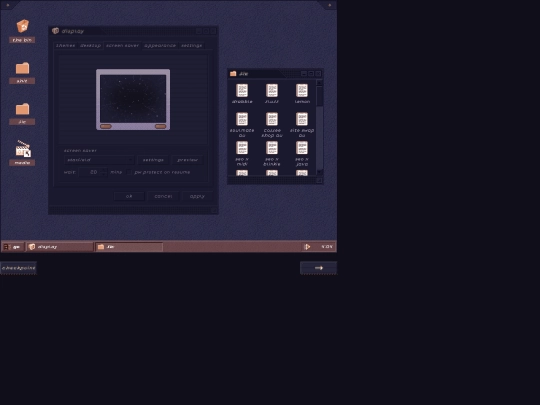This screenshot has width=540, height=405.
Task: Enable pw protect on resume checkbox
Action: pyautogui.click(x=129, y=172)
